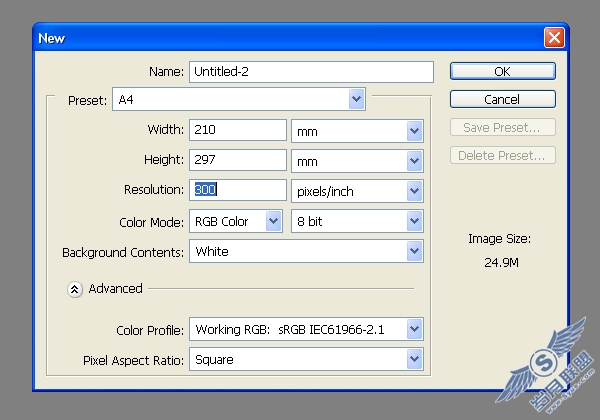The image size is (600, 420).
Task: Click the Save Preset button
Action: pyautogui.click(x=502, y=127)
